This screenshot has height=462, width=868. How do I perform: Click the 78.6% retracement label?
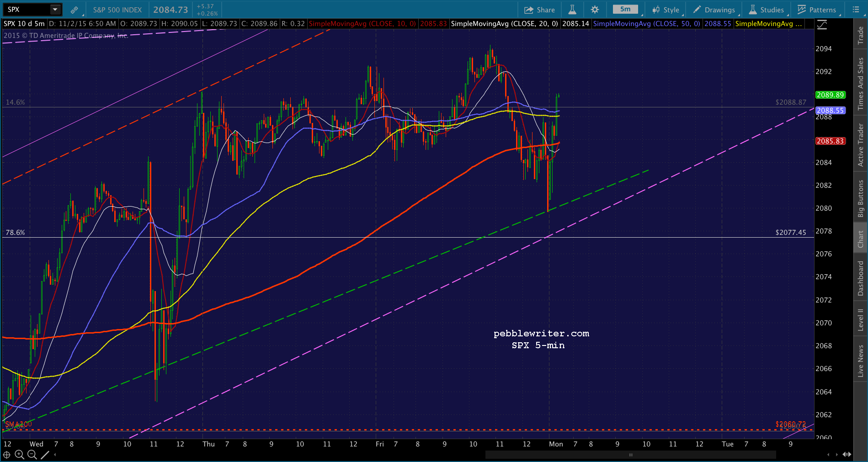[15, 233]
